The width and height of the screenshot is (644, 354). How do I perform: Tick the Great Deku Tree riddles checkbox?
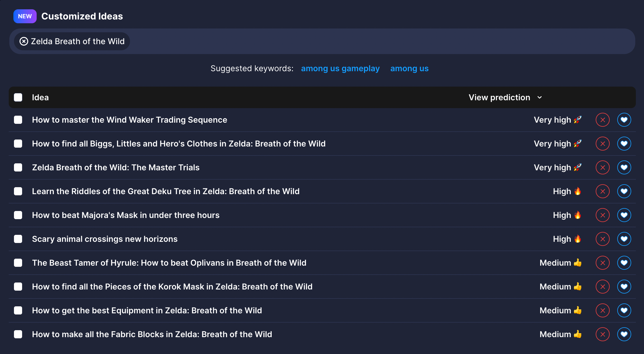(18, 191)
